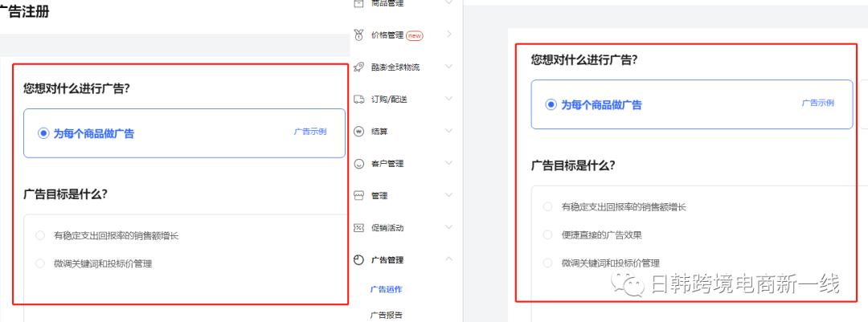
Task: Click the smiley icon beside 客户管理
Action: click(x=358, y=164)
